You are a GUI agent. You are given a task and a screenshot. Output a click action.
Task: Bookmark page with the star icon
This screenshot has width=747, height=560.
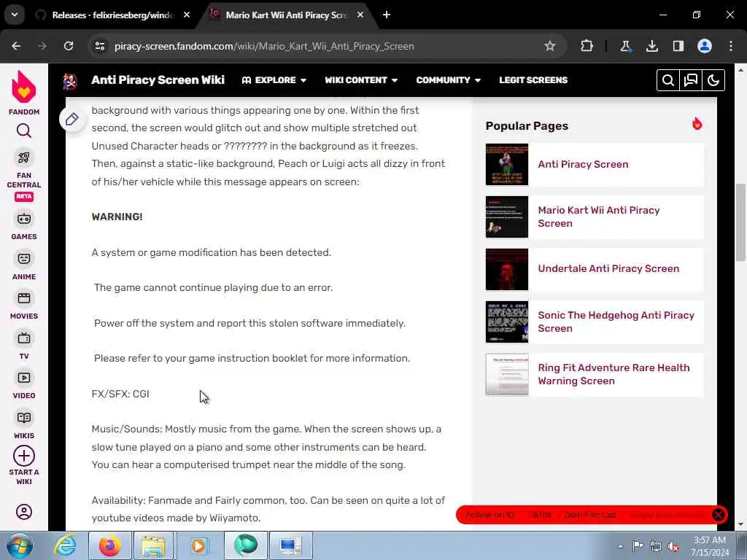(x=550, y=46)
